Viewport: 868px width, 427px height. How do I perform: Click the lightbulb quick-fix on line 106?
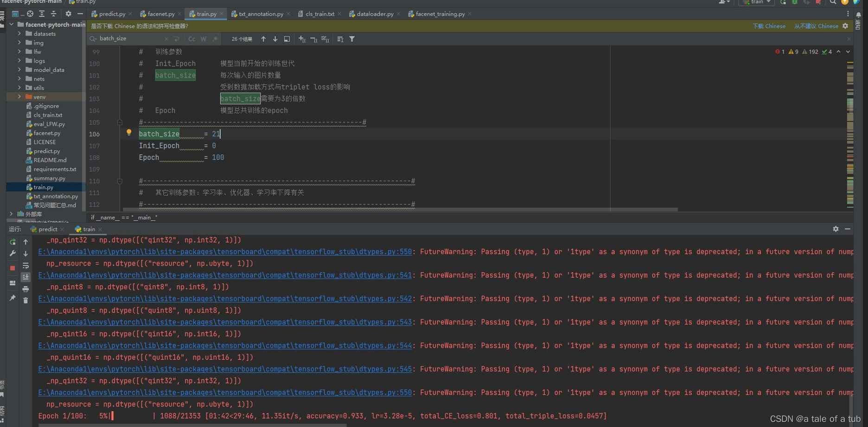pyautogui.click(x=129, y=133)
